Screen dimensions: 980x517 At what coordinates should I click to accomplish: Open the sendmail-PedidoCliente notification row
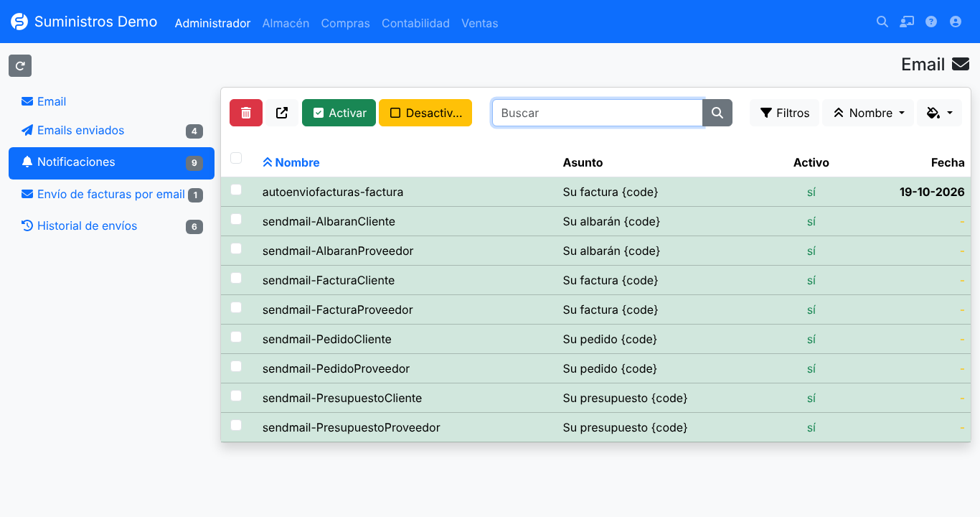pos(595,339)
